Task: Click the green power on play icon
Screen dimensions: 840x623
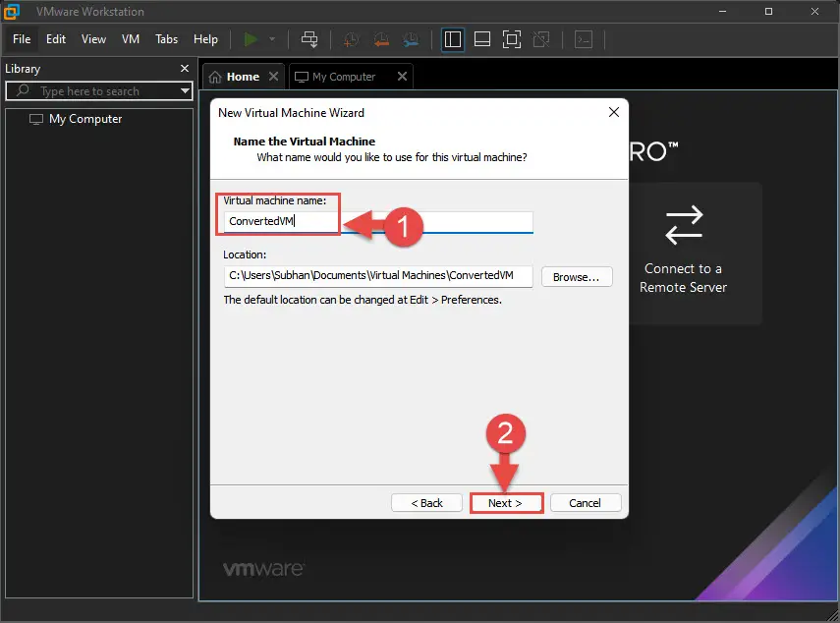Action: point(251,39)
